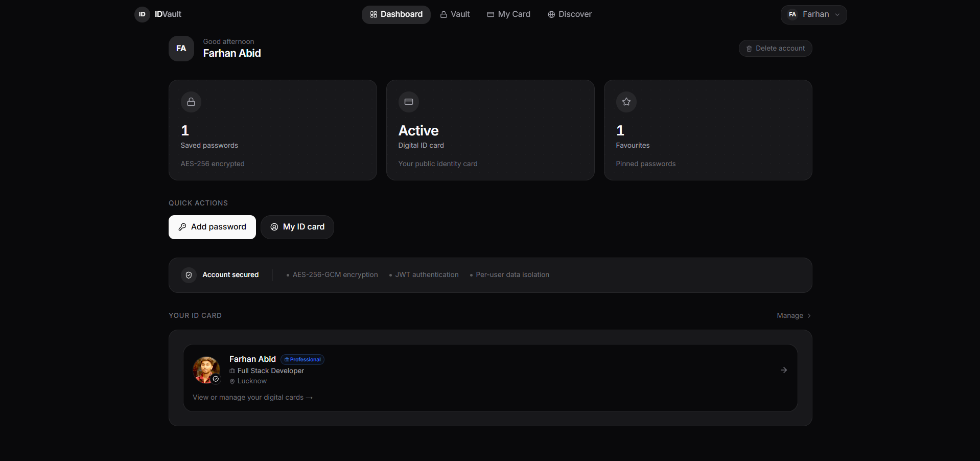Click the IDVault logo badge
This screenshot has width=980, height=461.
(x=142, y=14)
